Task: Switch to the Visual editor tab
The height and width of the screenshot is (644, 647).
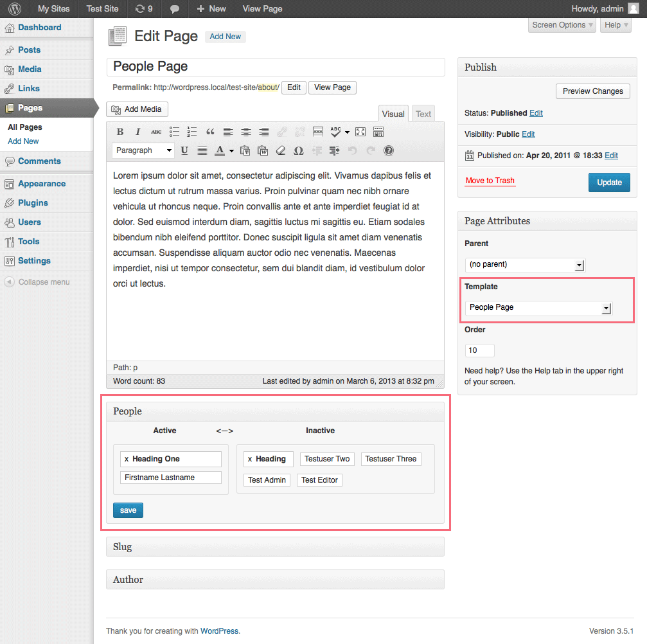Action: point(393,114)
